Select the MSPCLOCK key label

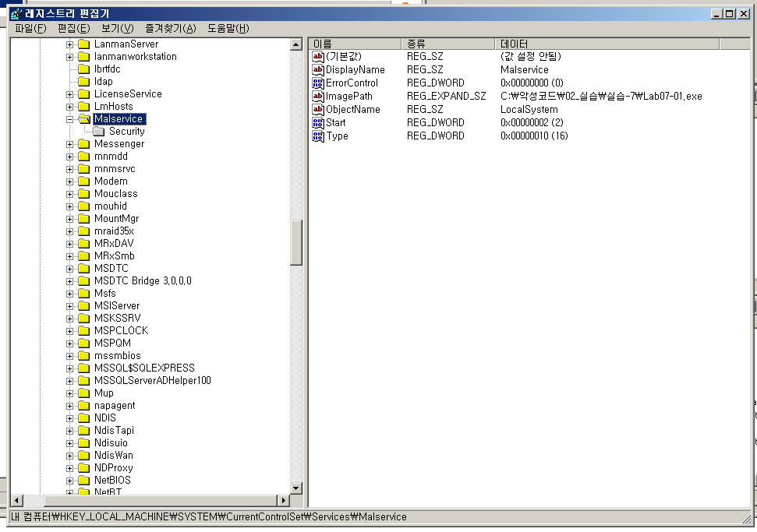click(x=121, y=331)
